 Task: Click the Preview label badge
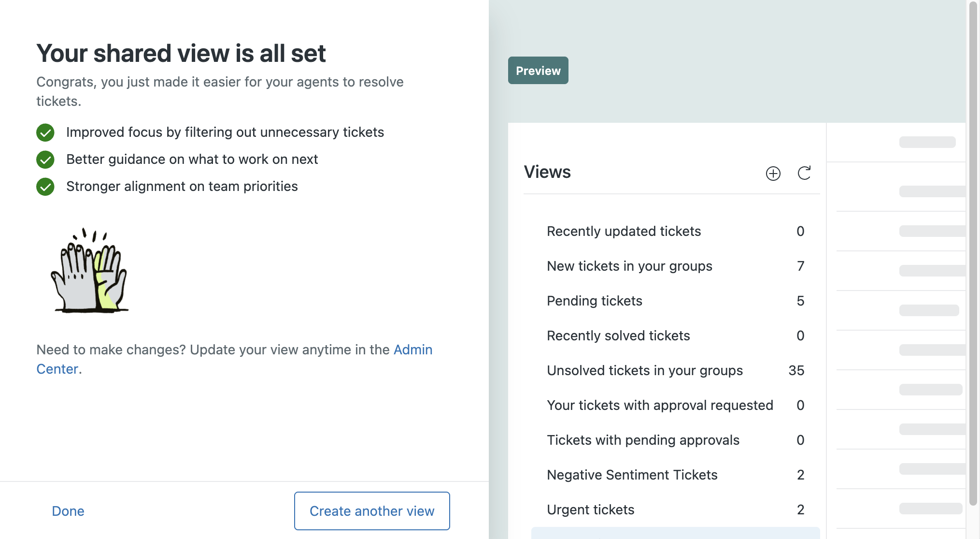538,71
